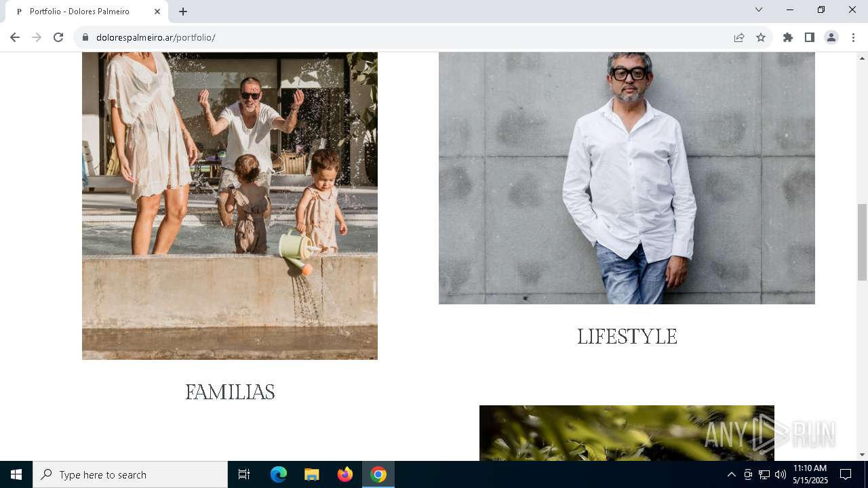Reload the portfolio page

[58, 37]
